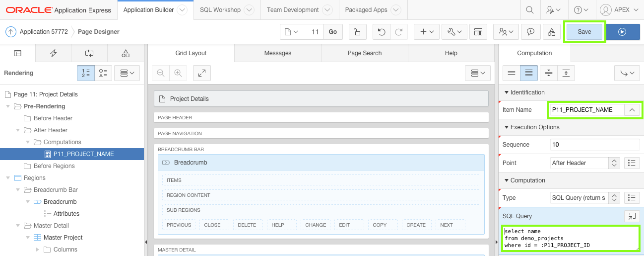This screenshot has width=644, height=256.
Task: Collapse the Breadcrumb Bar tree node
Action: (x=17, y=190)
